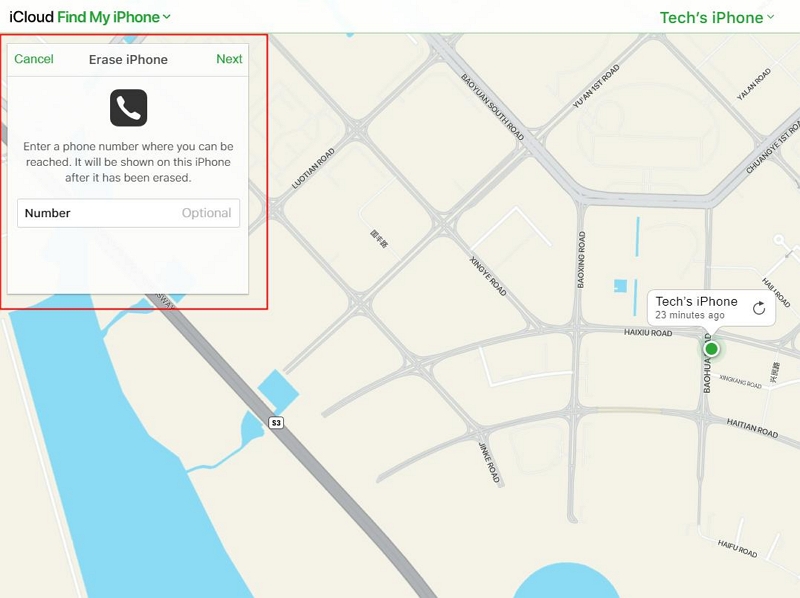Image resolution: width=800 pixels, height=598 pixels.
Task: Click the XINGYE ROAD map label
Action: pos(488,276)
